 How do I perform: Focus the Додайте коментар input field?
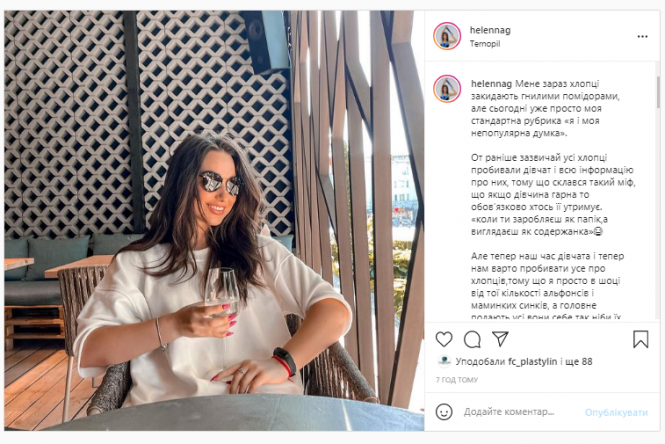[x=509, y=412]
